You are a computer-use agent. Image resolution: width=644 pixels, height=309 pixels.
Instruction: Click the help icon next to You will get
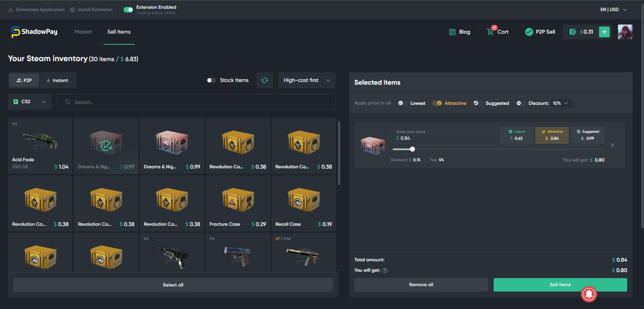(x=385, y=270)
